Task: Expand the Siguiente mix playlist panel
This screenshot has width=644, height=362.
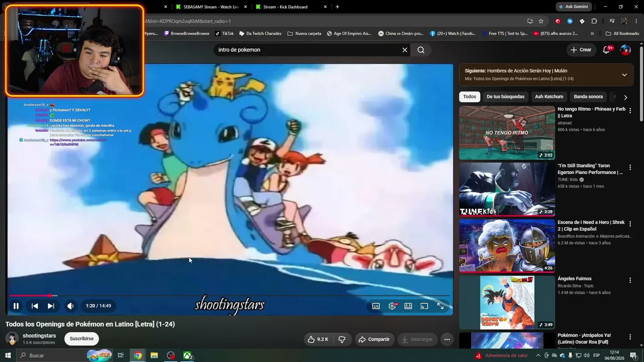Action: click(x=624, y=75)
